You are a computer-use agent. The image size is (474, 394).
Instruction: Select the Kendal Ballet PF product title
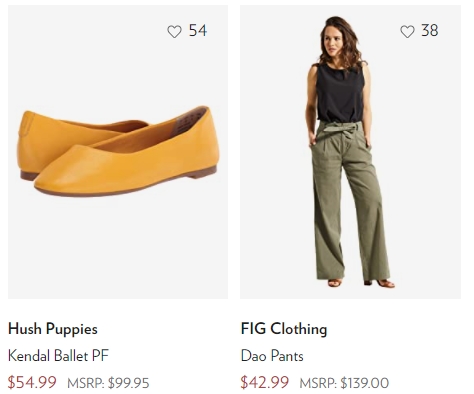[58, 356]
